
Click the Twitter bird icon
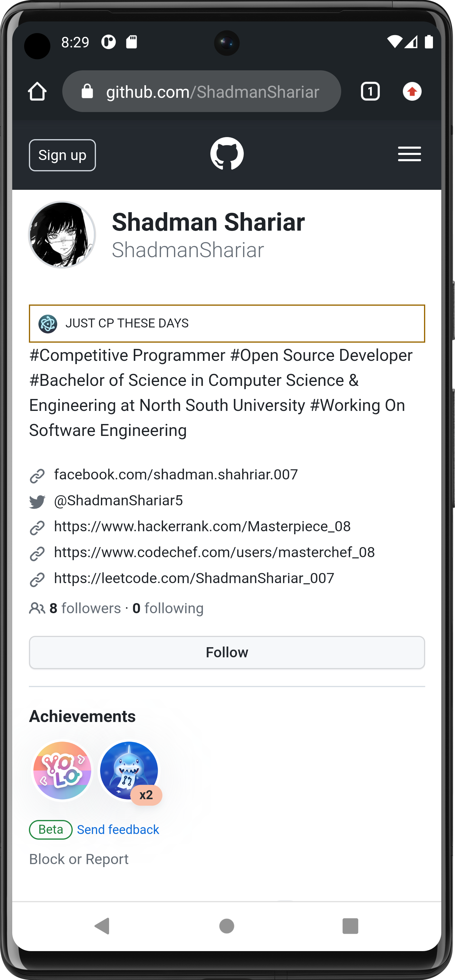(37, 500)
